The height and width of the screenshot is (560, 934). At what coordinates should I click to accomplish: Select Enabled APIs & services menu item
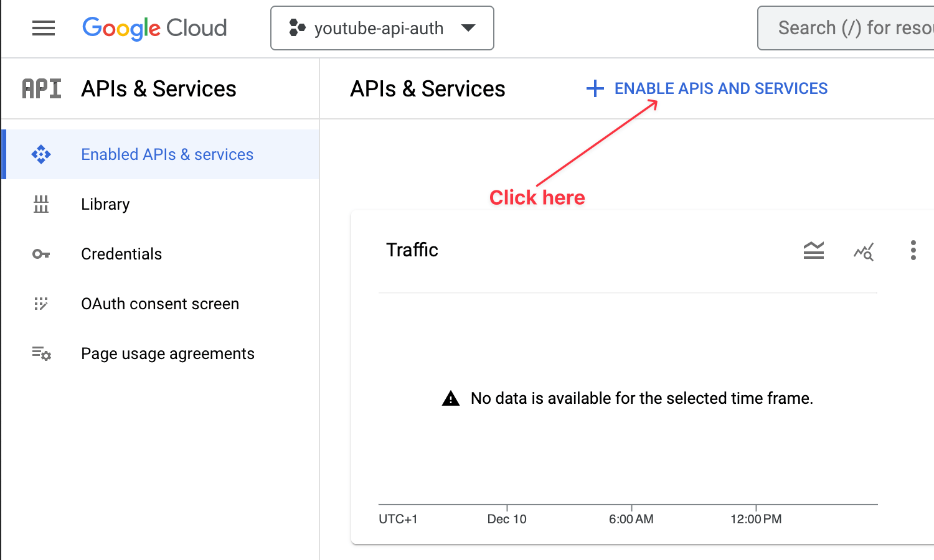click(x=167, y=154)
